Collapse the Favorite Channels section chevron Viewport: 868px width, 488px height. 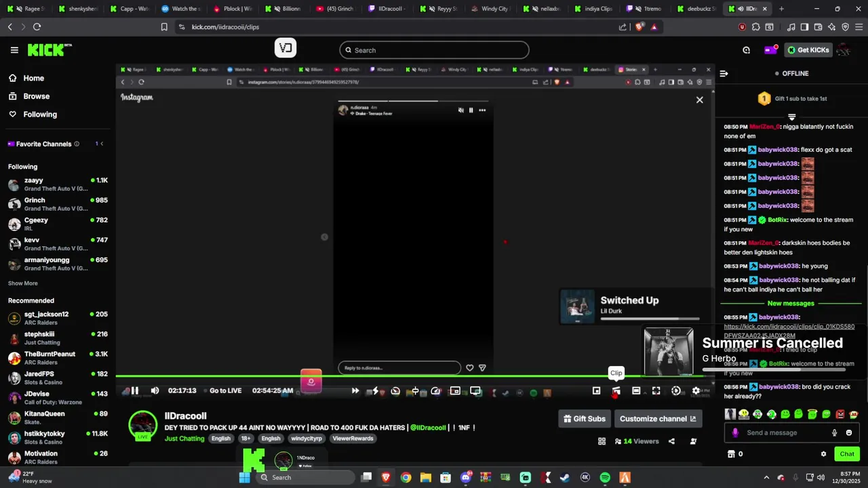point(102,144)
